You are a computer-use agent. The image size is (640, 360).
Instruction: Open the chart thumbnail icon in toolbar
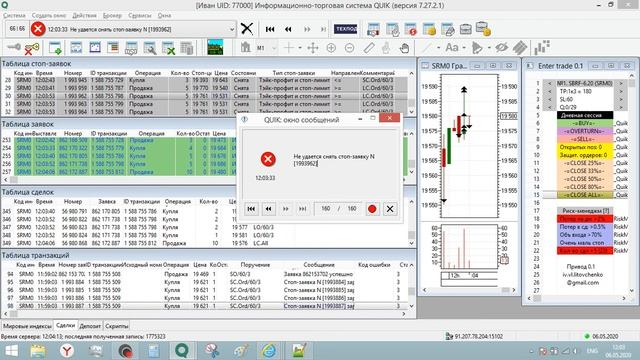[x=215, y=47]
